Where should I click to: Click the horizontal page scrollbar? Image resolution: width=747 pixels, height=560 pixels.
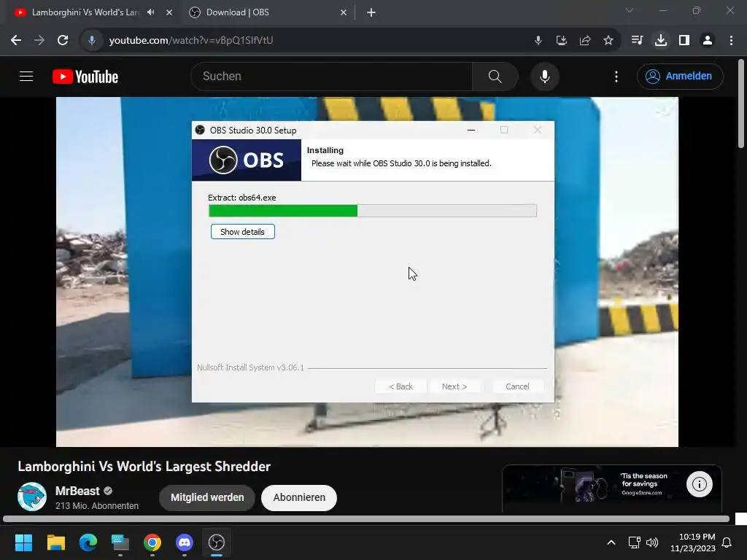coord(366,519)
